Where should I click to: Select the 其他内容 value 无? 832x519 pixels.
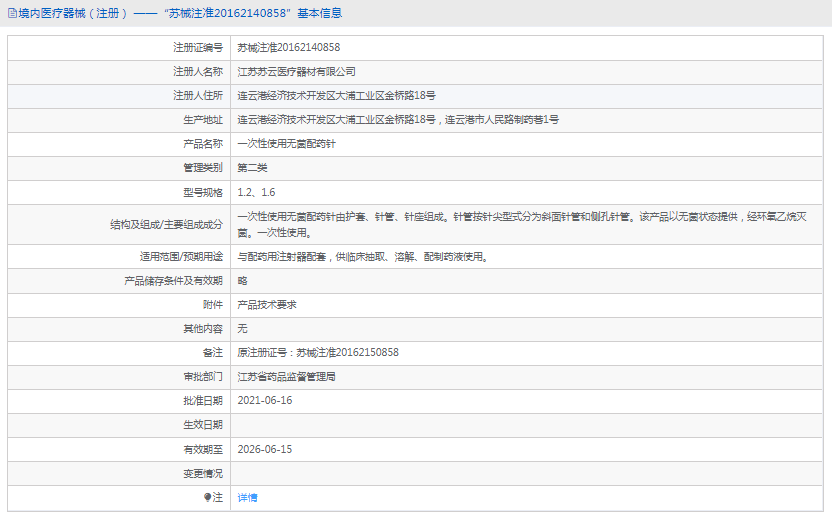tap(242, 328)
